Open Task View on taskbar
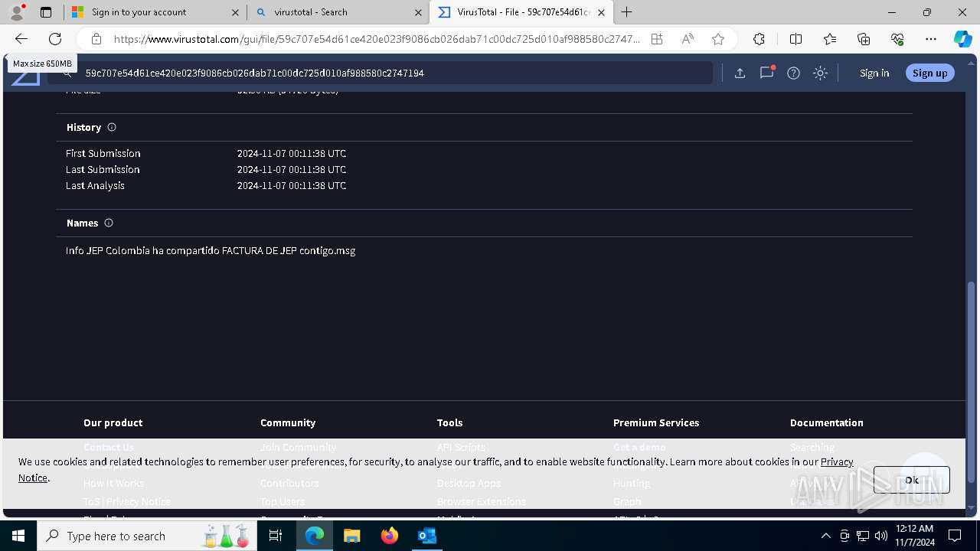This screenshot has height=551, width=980. point(276,536)
